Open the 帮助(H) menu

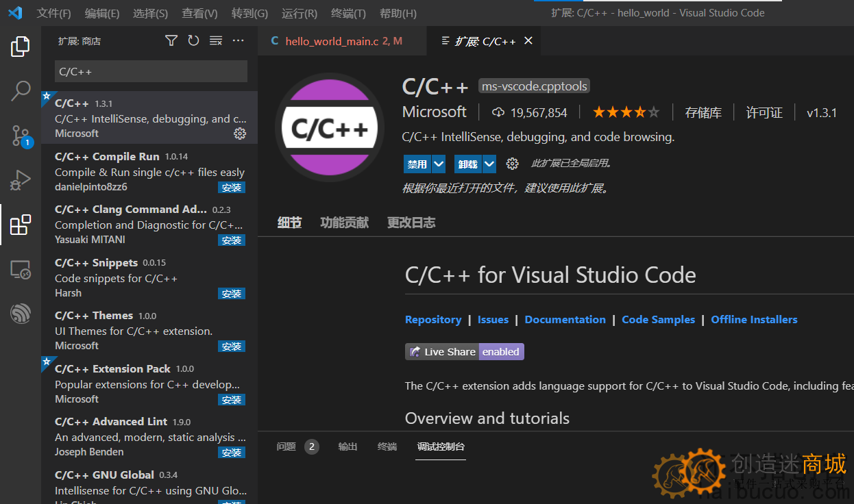pos(398,13)
